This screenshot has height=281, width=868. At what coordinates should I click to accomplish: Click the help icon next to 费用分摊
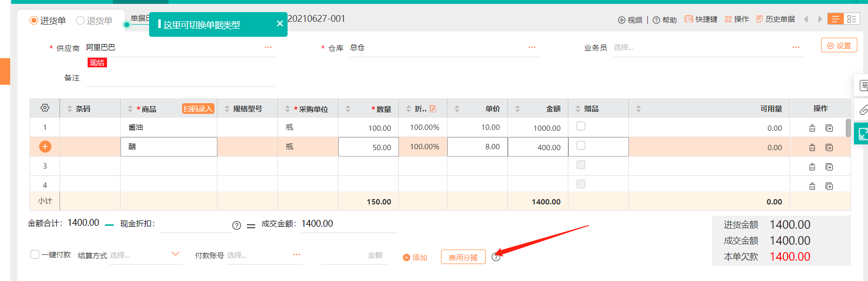pos(496,257)
